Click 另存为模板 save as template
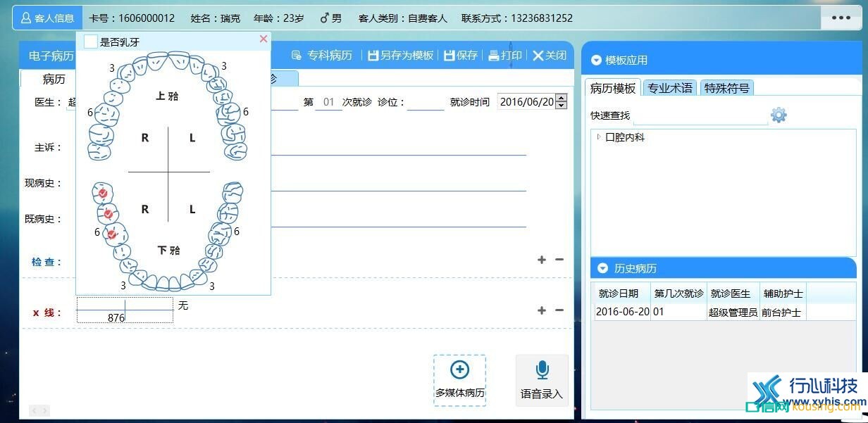Screen dimensions: 868x423 coord(401,55)
